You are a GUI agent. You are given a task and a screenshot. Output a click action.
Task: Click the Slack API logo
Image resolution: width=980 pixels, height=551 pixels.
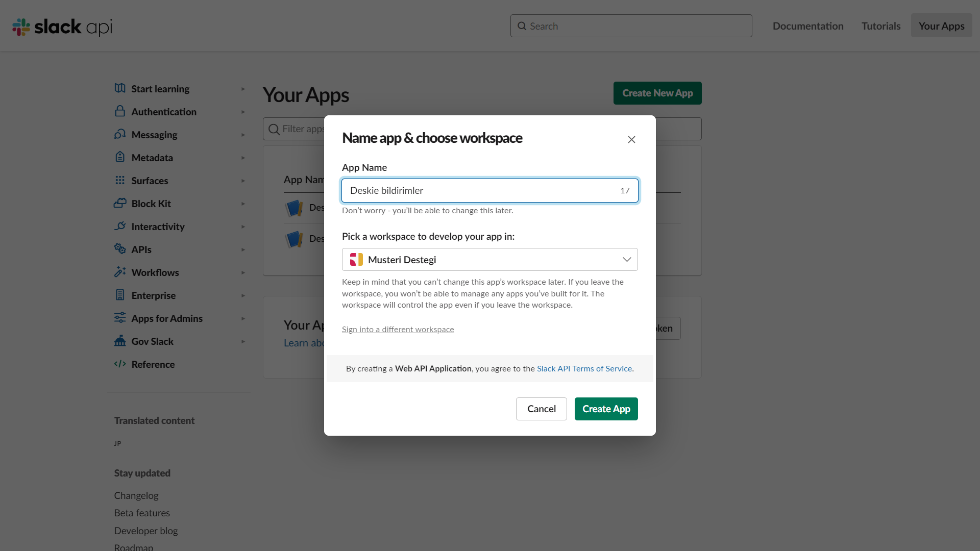tap(62, 27)
